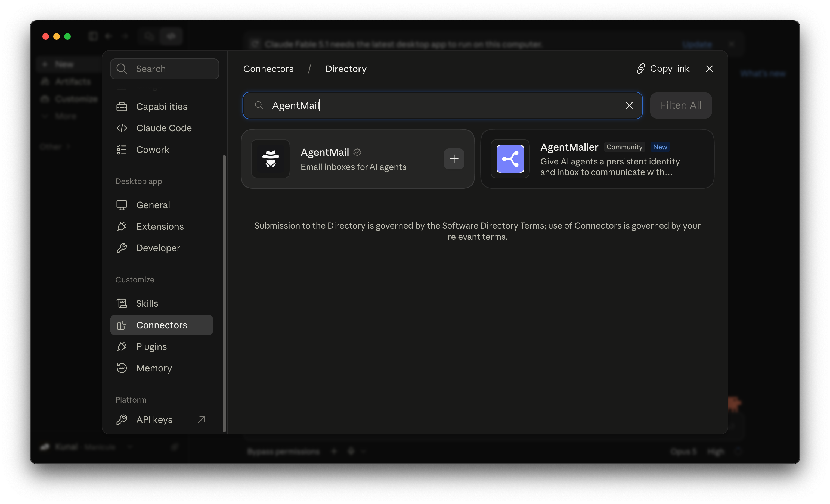Open the Claude Code settings section

162,128
